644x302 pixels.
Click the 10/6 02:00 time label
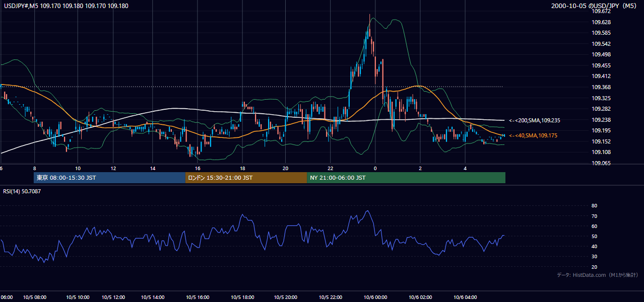tap(420, 297)
